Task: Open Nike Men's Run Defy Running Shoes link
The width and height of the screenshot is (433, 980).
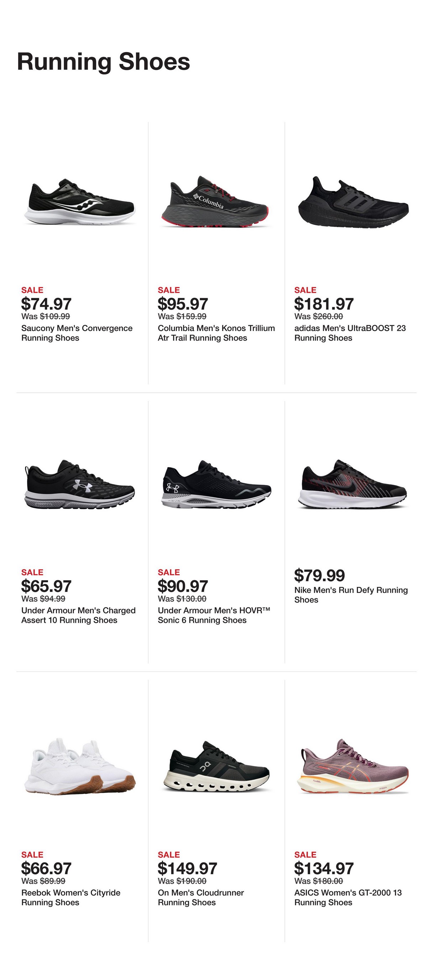Action: pyautogui.click(x=350, y=595)
